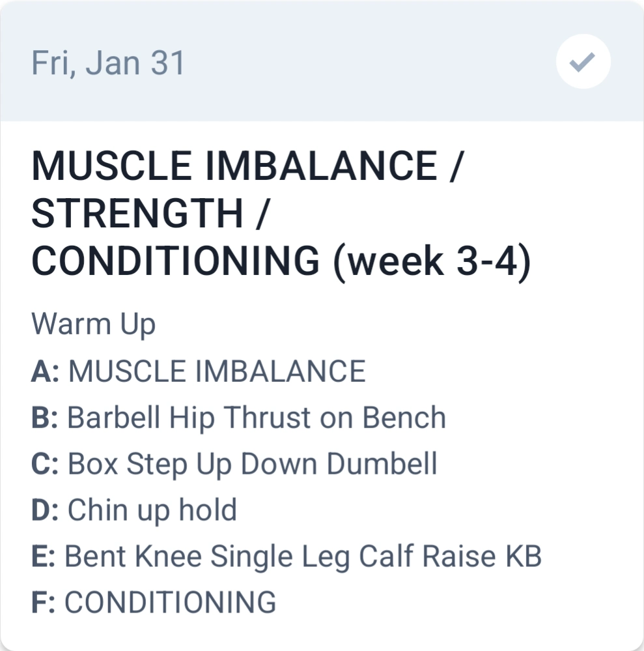
Task: Click the Fri, Jan 31 date
Action: pos(108,64)
